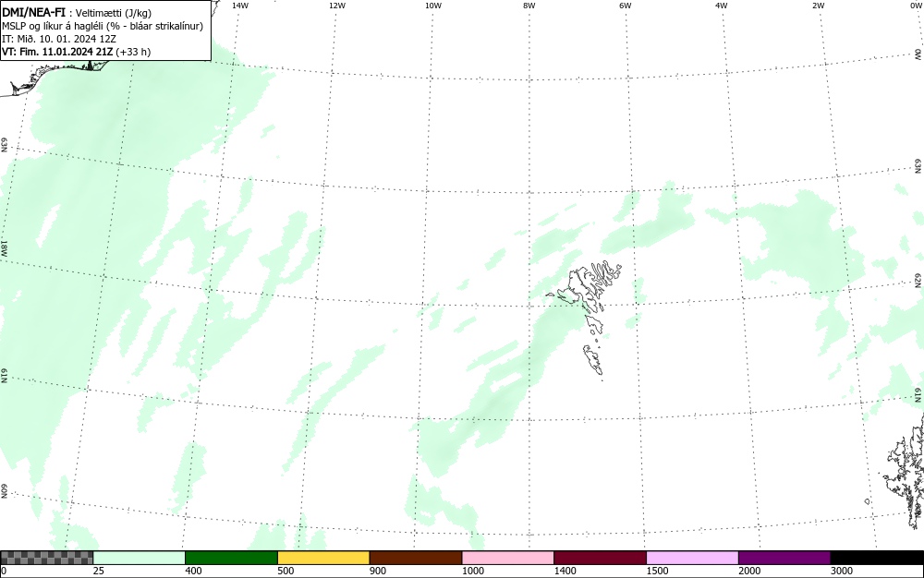
Task: Click the "18W" label on left edge
Action: (x=5, y=247)
